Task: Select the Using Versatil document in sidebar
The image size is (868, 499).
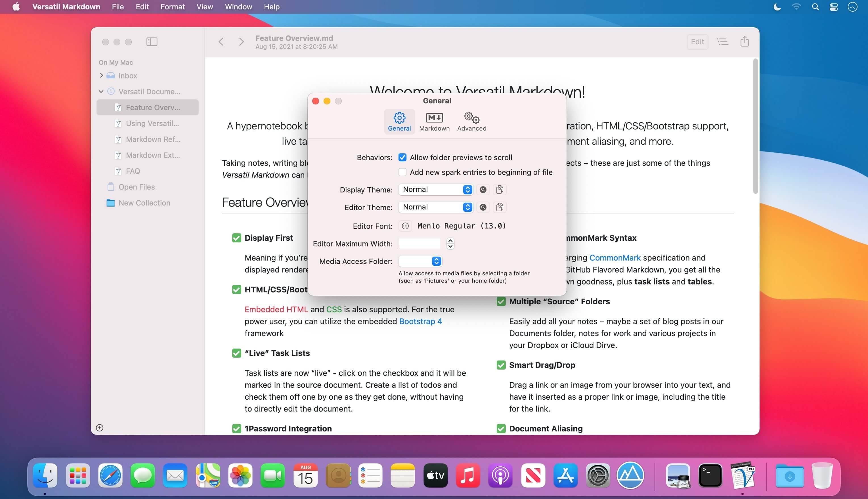Action: click(148, 123)
